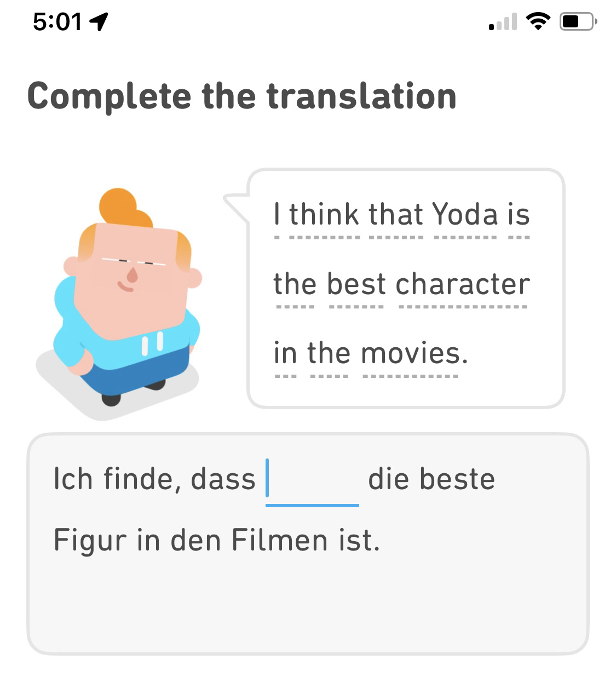
Task: Tap the location arrow icon in status bar
Action: coord(99,21)
